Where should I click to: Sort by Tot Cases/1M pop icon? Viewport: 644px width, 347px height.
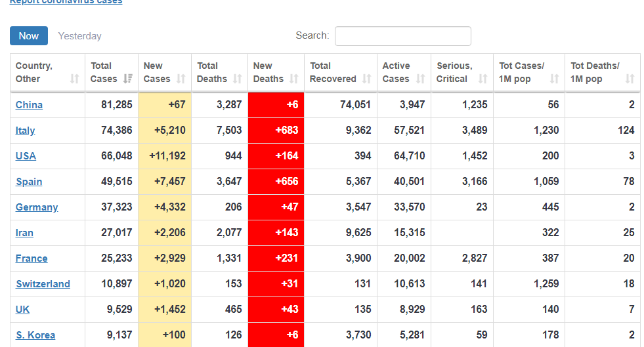pos(555,79)
